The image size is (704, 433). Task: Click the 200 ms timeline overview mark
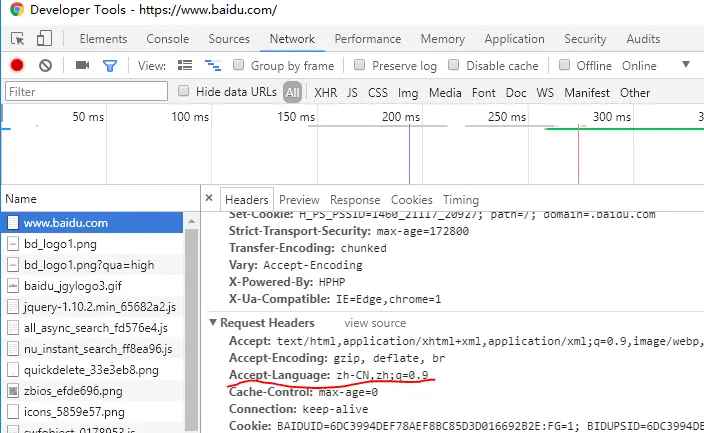click(x=400, y=117)
